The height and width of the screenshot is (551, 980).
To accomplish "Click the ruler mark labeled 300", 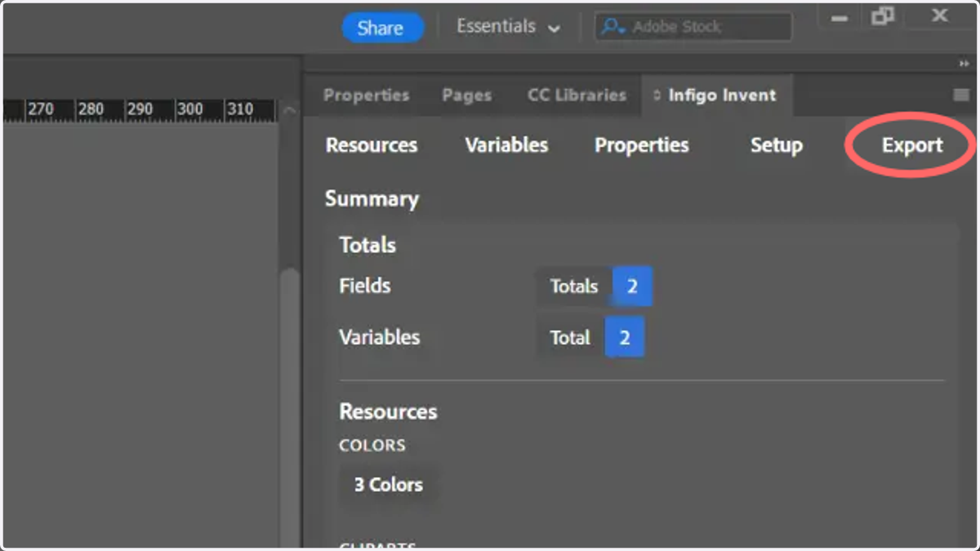I will click(189, 109).
